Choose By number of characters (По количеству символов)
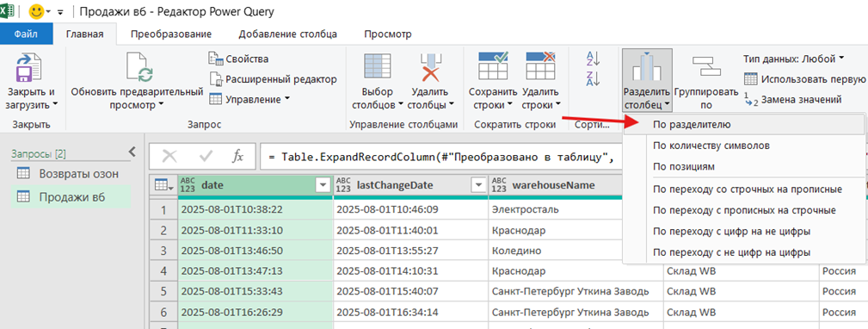Image resolution: width=868 pixels, height=329 pixels. coord(744,146)
